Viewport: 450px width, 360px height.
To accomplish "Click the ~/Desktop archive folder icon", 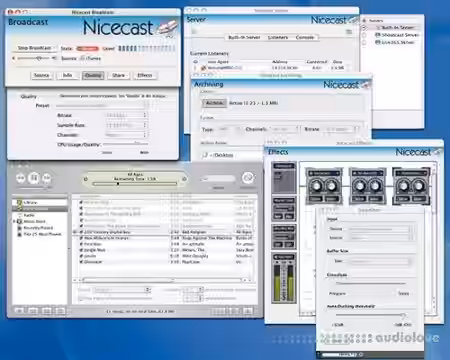I will point(205,155).
